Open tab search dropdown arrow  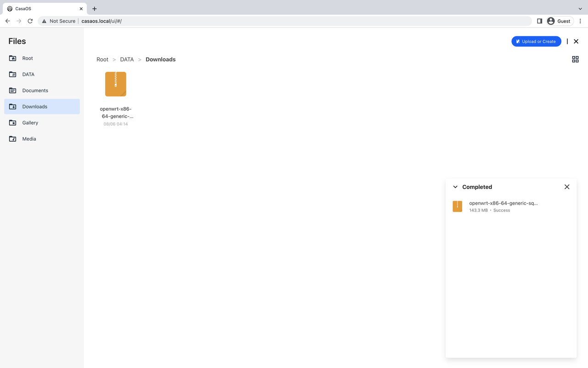(580, 9)
